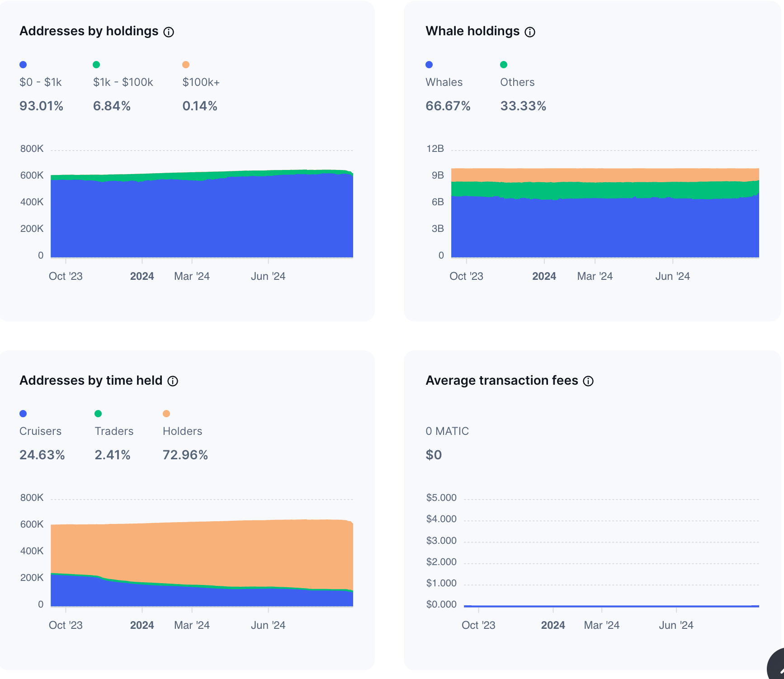Toggle the $0 - $1k legend series
The height and width of the screenshot is (679, 784).
pos(41,82)
